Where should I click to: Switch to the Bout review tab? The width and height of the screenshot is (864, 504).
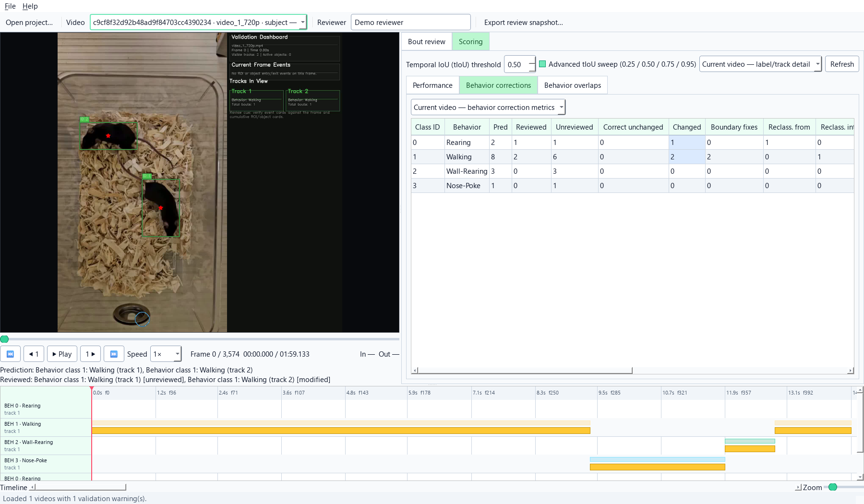[x=426, y=42]
